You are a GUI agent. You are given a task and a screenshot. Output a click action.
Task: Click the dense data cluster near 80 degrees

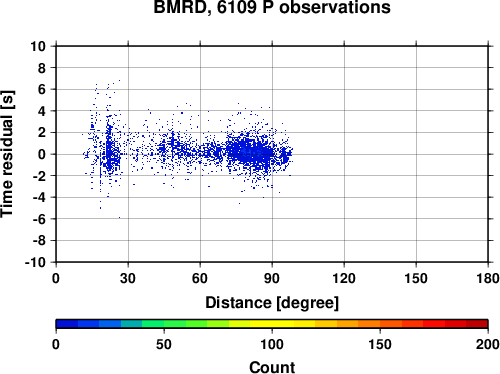[251, 152]
